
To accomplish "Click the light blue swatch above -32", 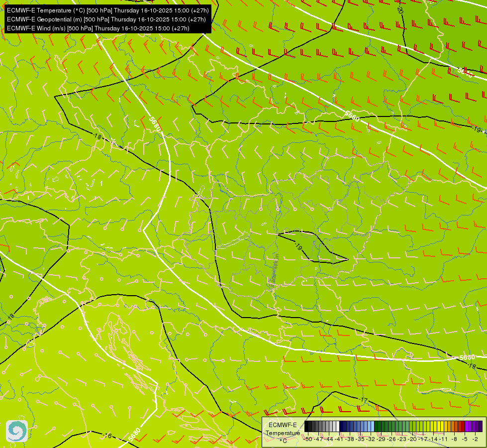I will pos(373,426).
